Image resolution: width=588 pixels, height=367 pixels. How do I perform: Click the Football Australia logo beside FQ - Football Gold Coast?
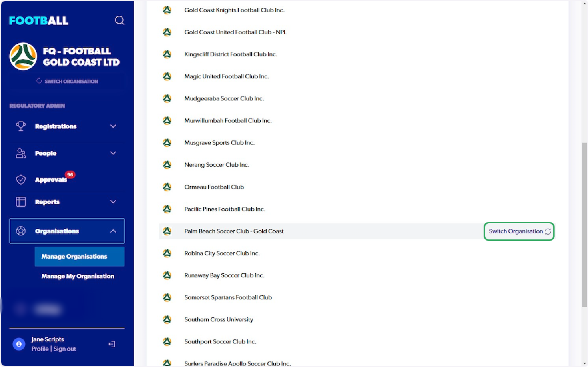[23, 56]
